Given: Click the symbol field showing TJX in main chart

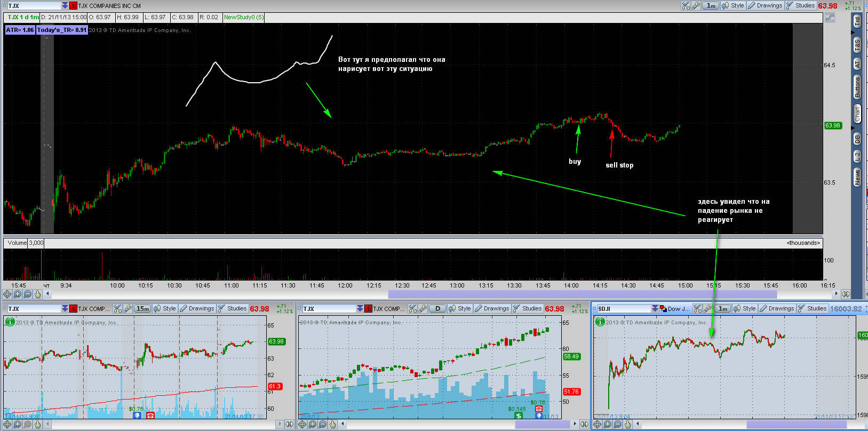Looking at the screenshot, I should [x=34, y=6].
